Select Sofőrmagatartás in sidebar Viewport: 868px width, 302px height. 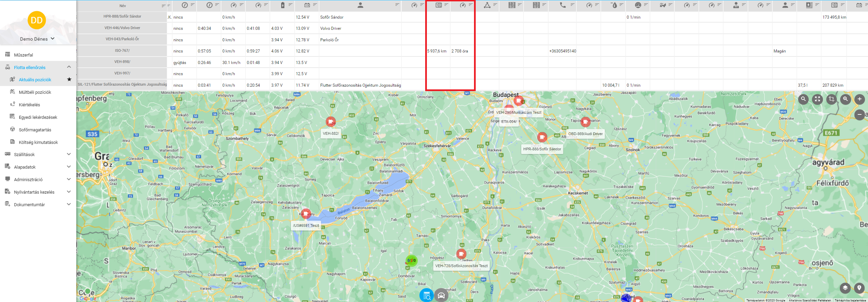35,130
